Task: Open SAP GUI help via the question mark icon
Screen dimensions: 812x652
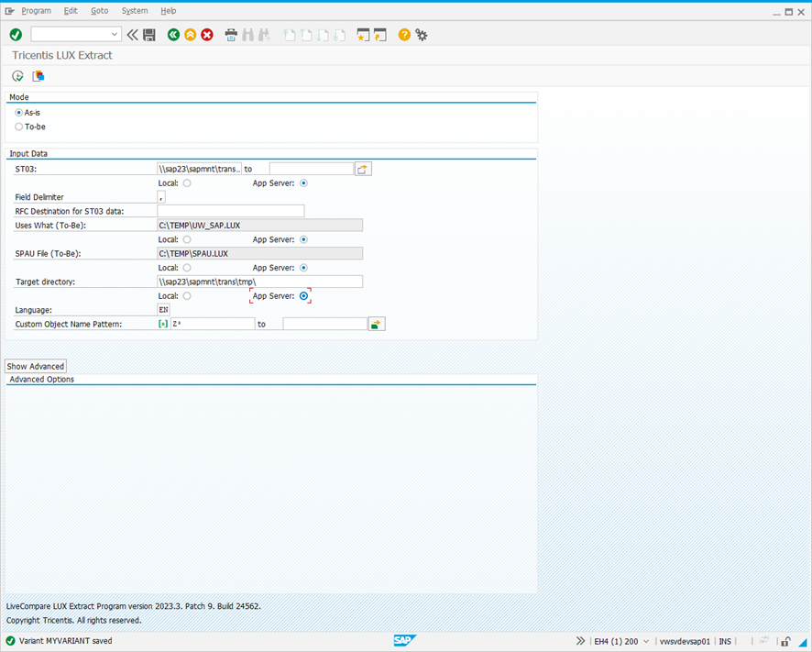Action: [x=403, y=35]
